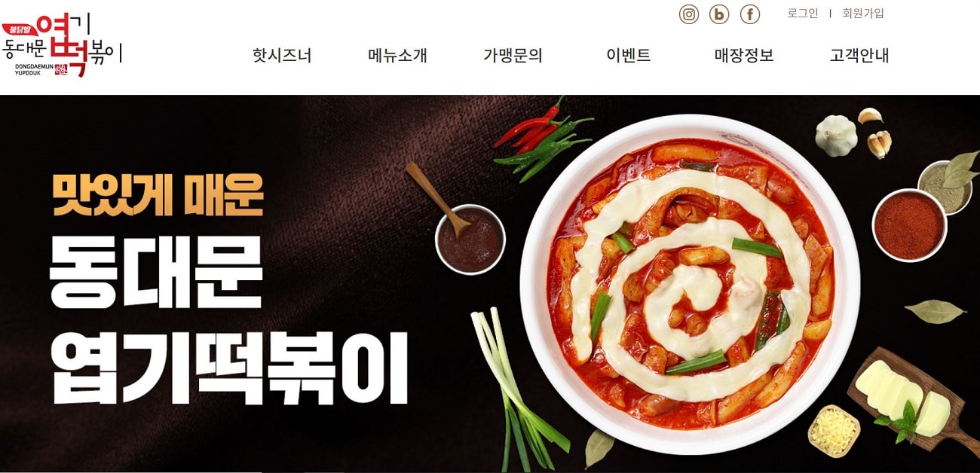This screenshot has width=980, height=473.
Task: Open the 고객안내 menu
Action: [x=859, y=55]
